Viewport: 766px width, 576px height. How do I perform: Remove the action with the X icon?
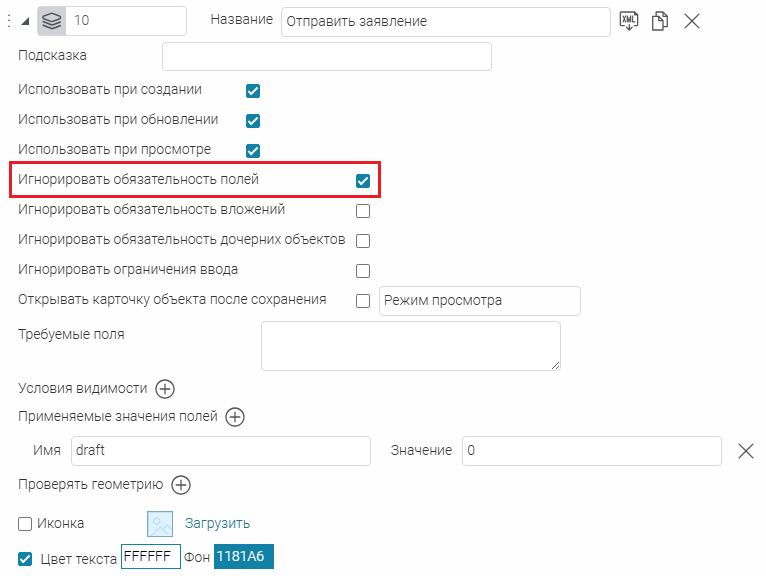(x=691, y=21)
